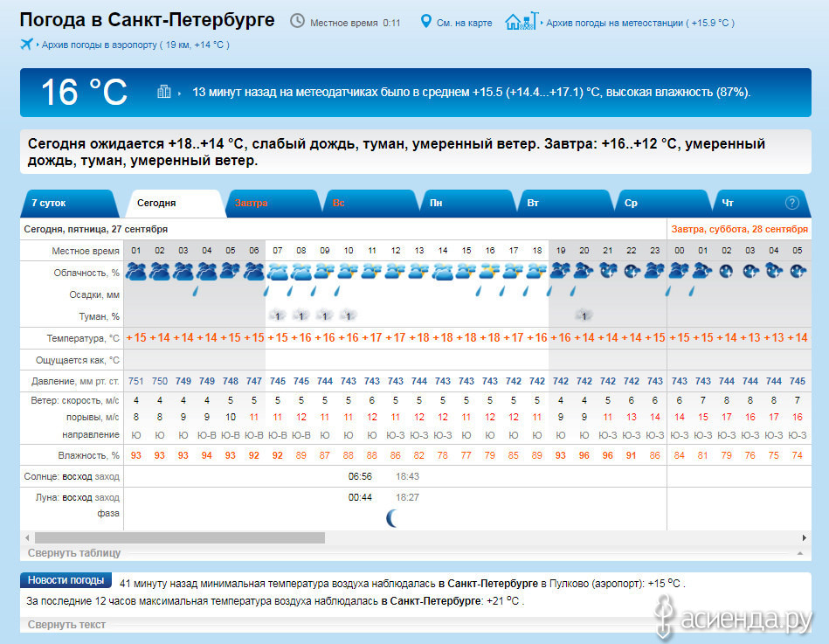Open Архив погоды на метеостанции link

pos(640,23)
